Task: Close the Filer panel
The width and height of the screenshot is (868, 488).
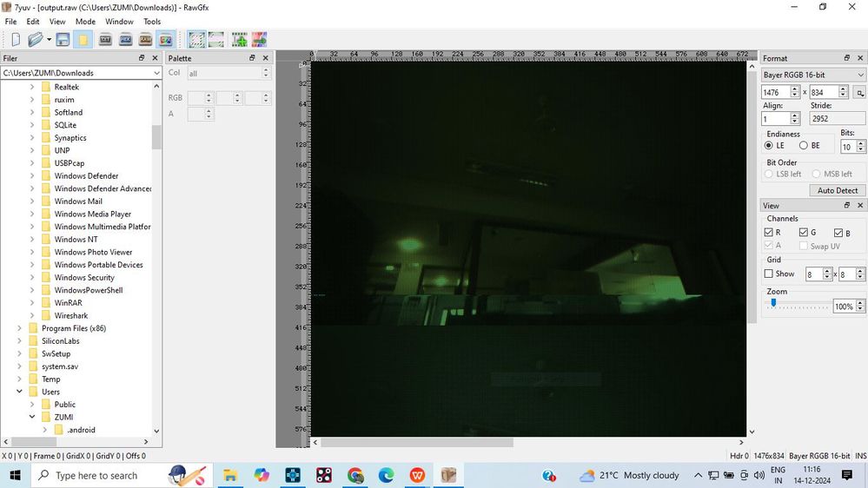Action: pyautogui.click(x=155, y=57)
